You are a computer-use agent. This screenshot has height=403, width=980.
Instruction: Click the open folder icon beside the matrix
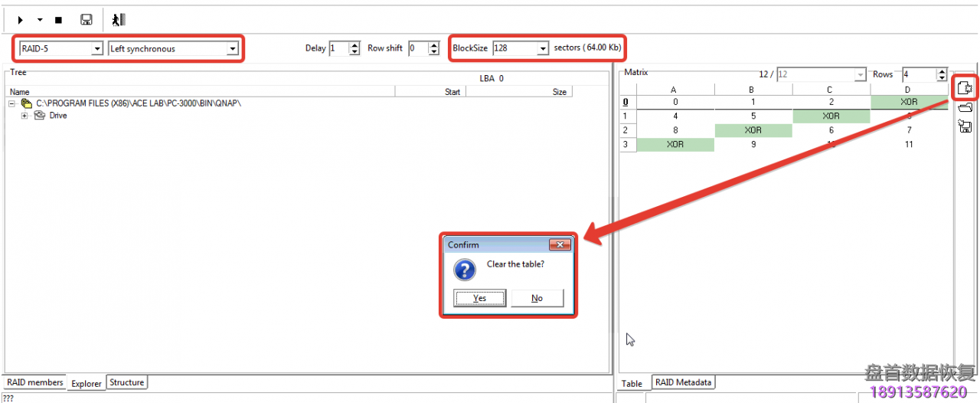point(965,108)
